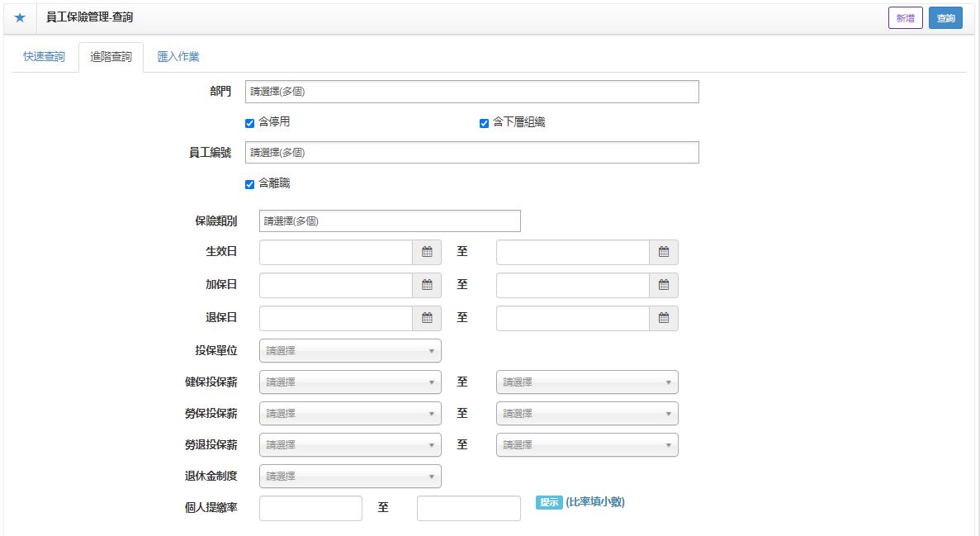Open the 健保投保薪 starting value dropdown
The width and height of the screenshot is (980, 536).
(350, 382)
